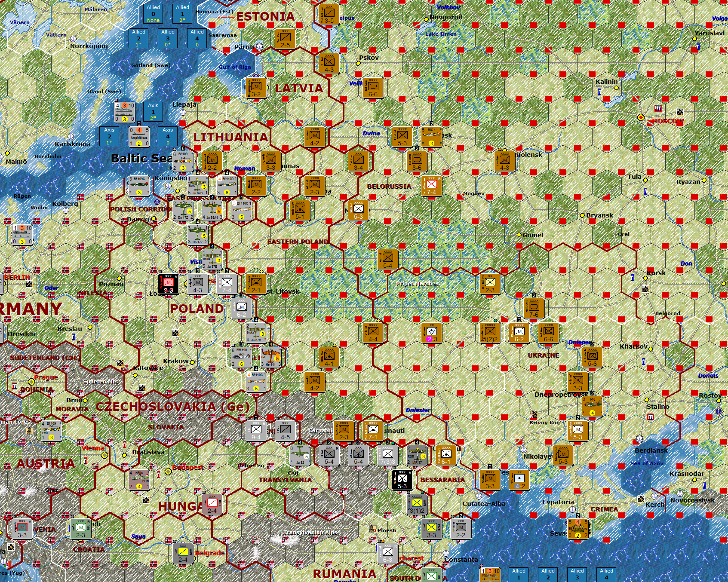Select the Amphibious counter in the Baltic Sea

coord(139,137)
